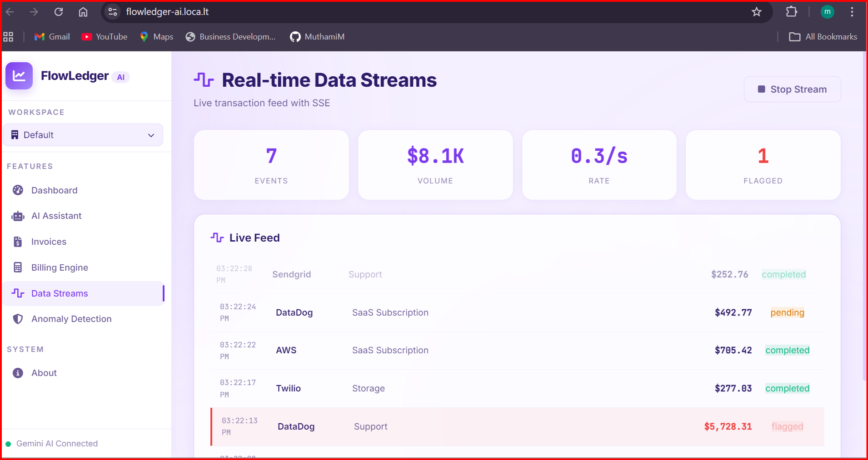Click the About info icon
The image size is (868, 460).
pyautogui.click(x=18, y=373)
